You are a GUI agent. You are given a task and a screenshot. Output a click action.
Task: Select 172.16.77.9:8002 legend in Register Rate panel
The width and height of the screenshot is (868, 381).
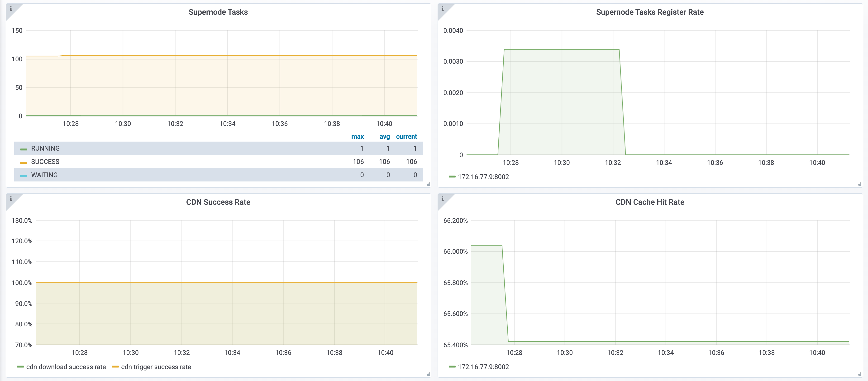tap(483, 177)
